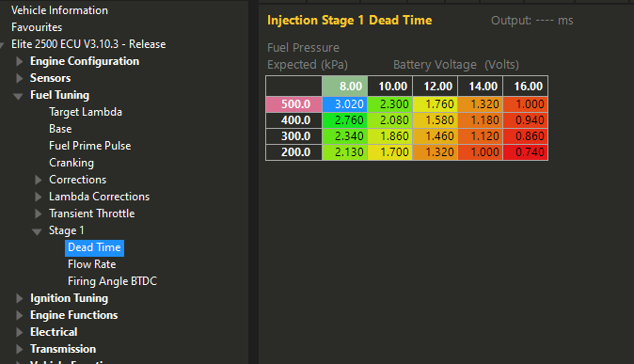Select Engine Functions in the tree
Viewport: 634px width, 364px height.
(x=73, y=315)
